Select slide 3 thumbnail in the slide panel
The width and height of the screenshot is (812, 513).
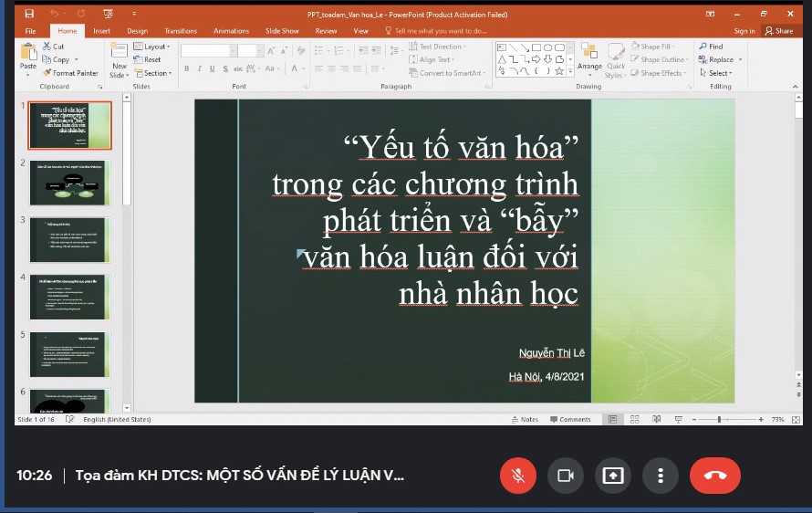pyautogui.click(x=69, y=239)
